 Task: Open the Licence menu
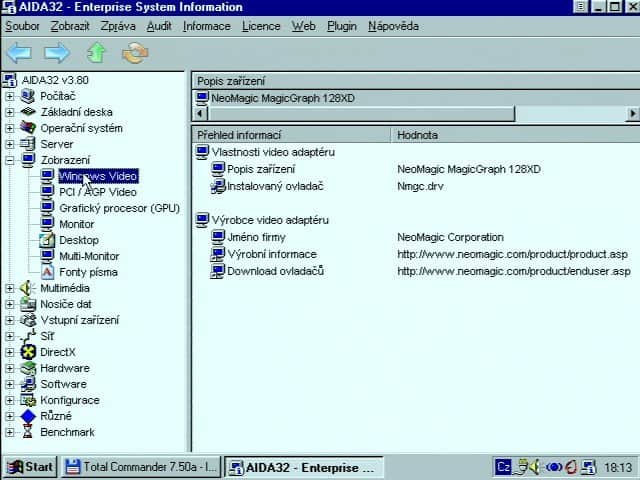pos(261,27)
